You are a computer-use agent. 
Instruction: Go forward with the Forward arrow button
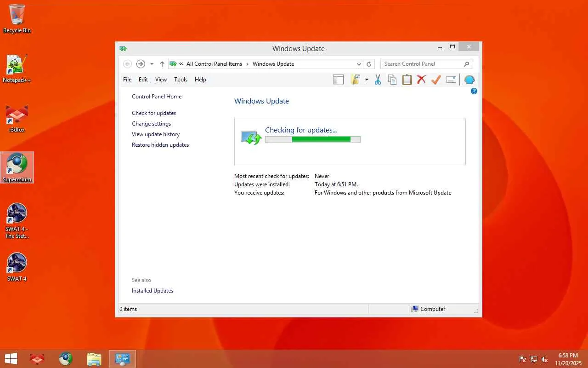tap(141, 64)
